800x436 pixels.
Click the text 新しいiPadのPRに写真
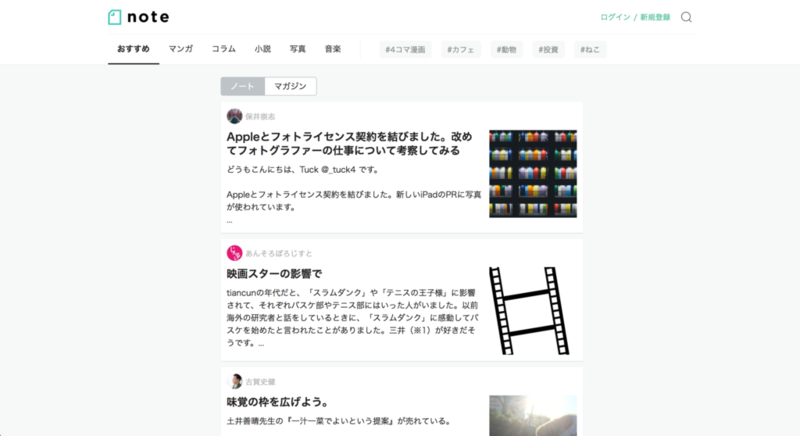coord(439,194)
